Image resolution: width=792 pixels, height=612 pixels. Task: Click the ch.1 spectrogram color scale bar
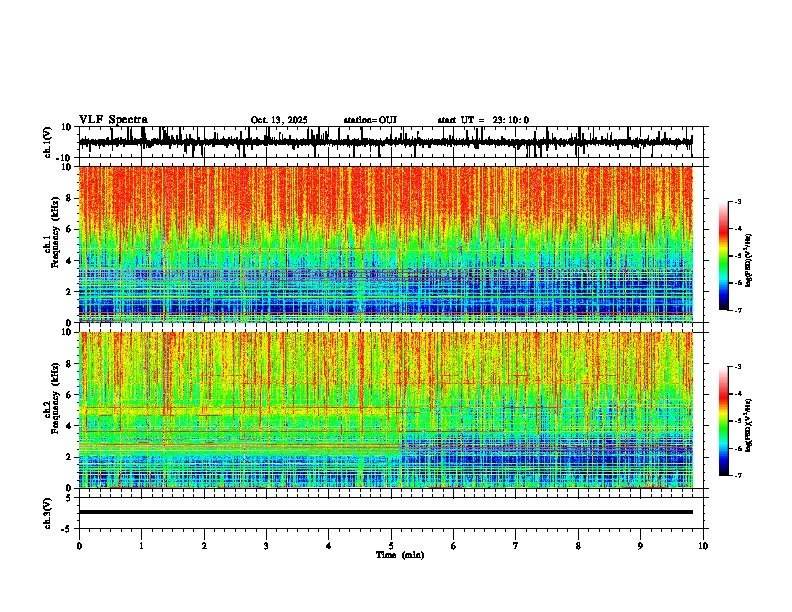pyautogui.click(x=724, y=256)
